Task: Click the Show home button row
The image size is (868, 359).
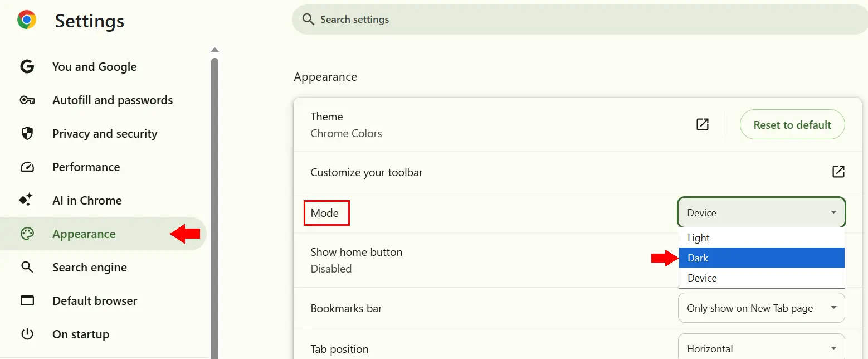Action: [578, 260]
